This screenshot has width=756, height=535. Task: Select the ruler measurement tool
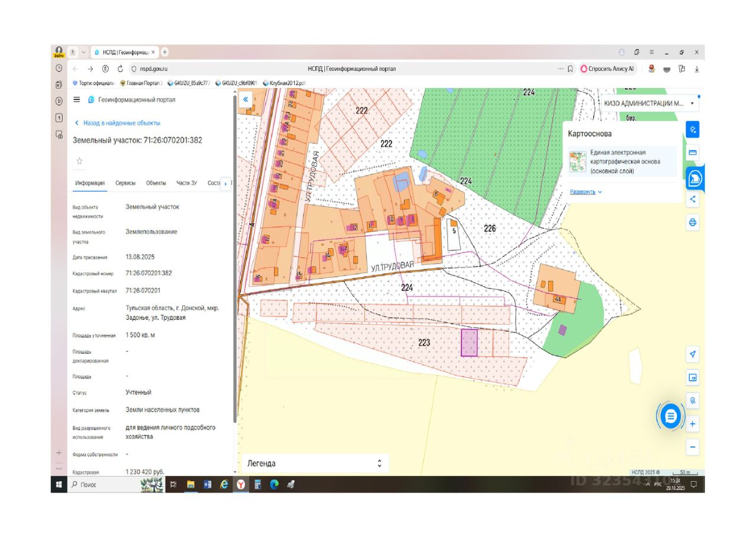(693, 153)
